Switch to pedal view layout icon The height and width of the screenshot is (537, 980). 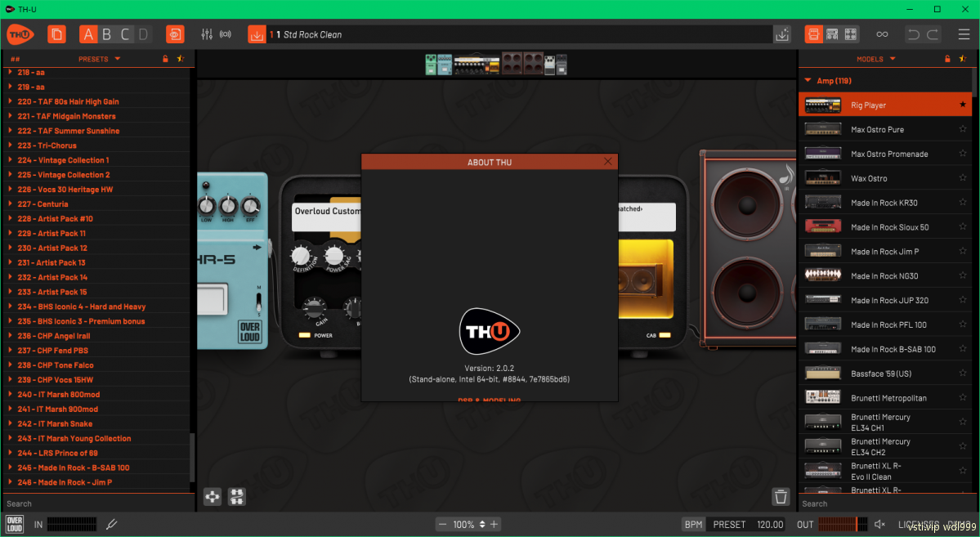click(814, 34)
